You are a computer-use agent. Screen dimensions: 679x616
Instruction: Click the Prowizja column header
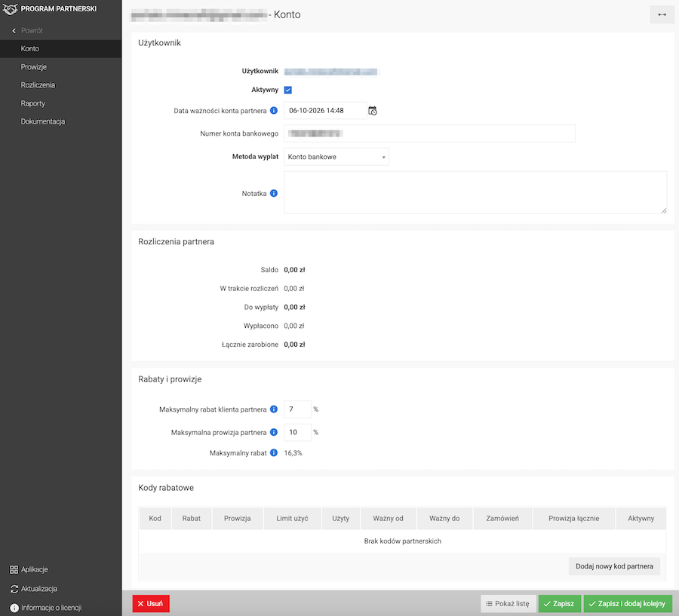tap(238, 518)
